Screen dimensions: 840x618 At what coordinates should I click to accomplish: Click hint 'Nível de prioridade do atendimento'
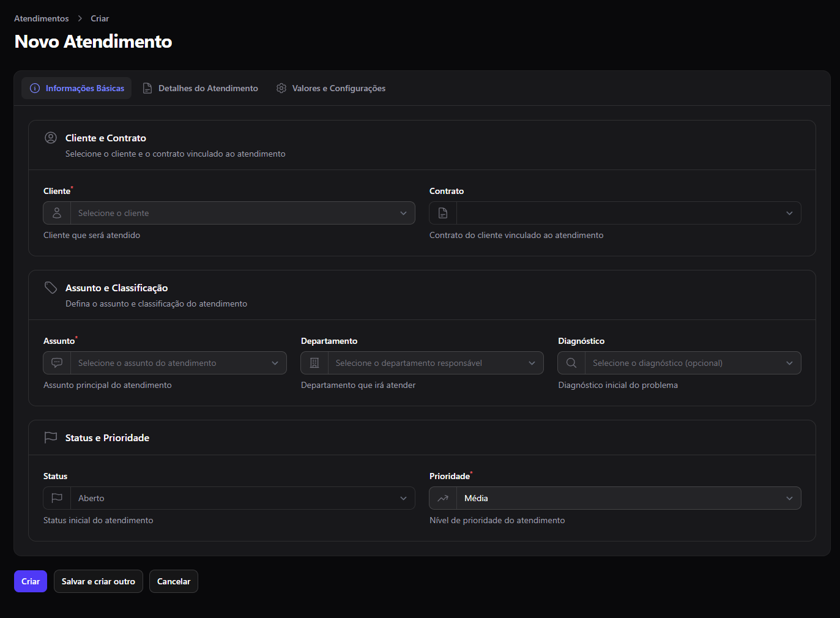(497, 520)
